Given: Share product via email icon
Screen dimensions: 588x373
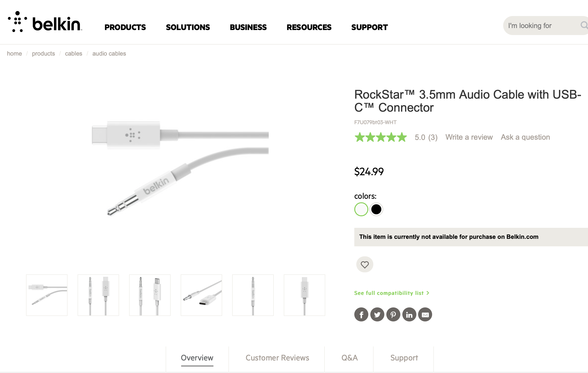Looking at the screenshot, I should 425,314.
